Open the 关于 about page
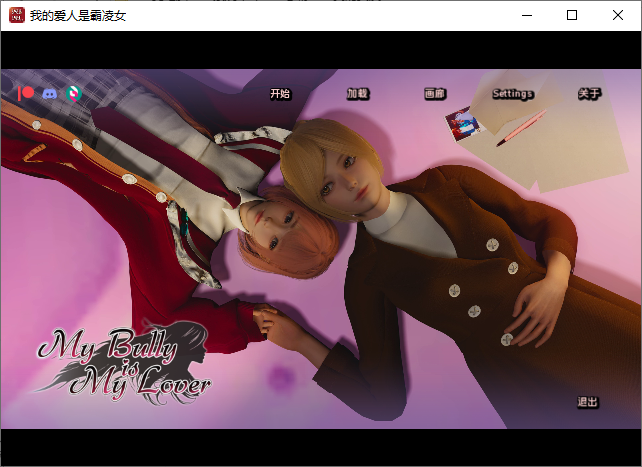 pos(589,94)
